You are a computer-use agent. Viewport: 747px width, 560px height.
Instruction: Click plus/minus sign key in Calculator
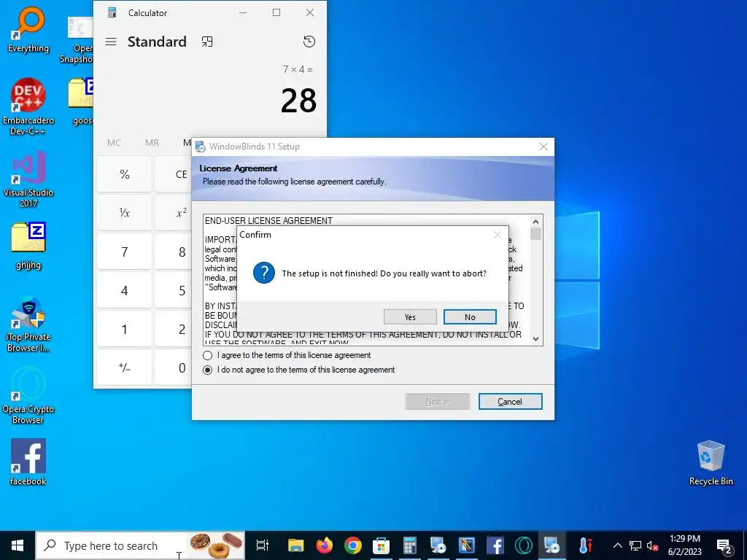coord(124,367)
